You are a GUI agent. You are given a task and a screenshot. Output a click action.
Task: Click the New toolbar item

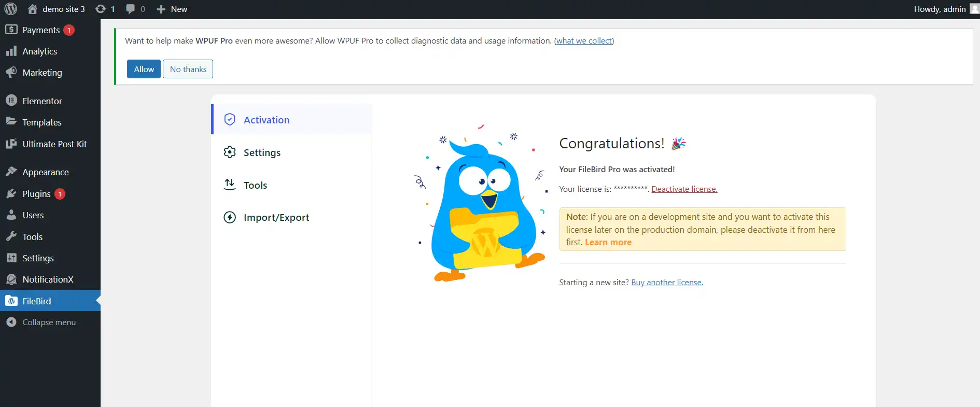pos(172,9)
